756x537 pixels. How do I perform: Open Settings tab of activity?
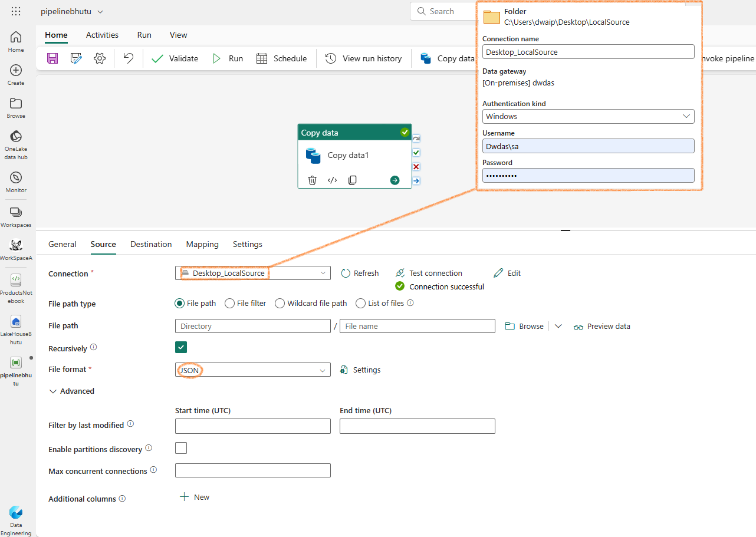click(248, 244)
